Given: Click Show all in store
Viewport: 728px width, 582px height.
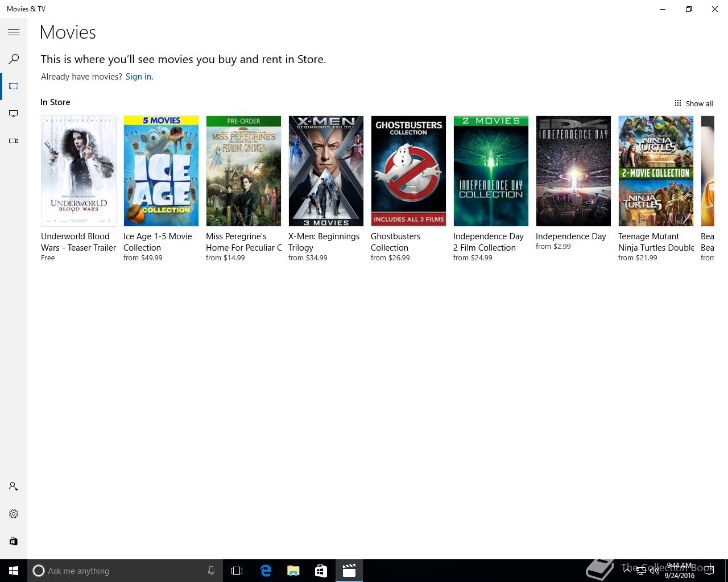Looking at the screenshot, I should (x=693, y=103).
